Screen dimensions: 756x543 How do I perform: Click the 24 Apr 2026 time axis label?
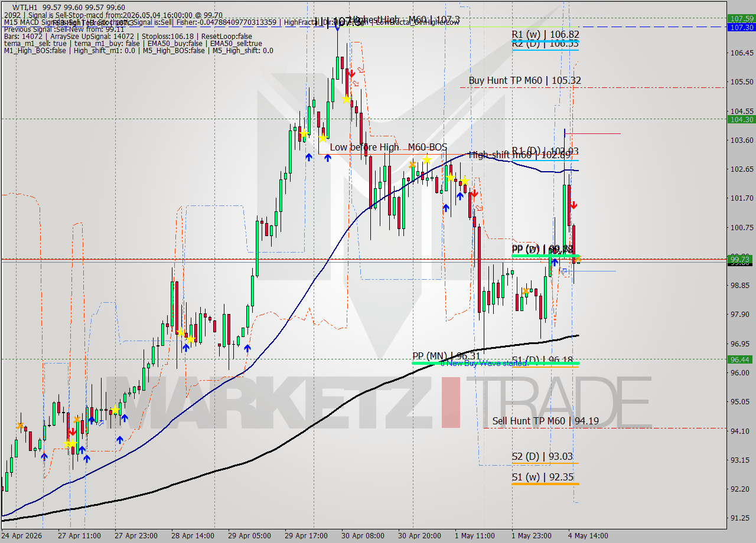(22, 536)
